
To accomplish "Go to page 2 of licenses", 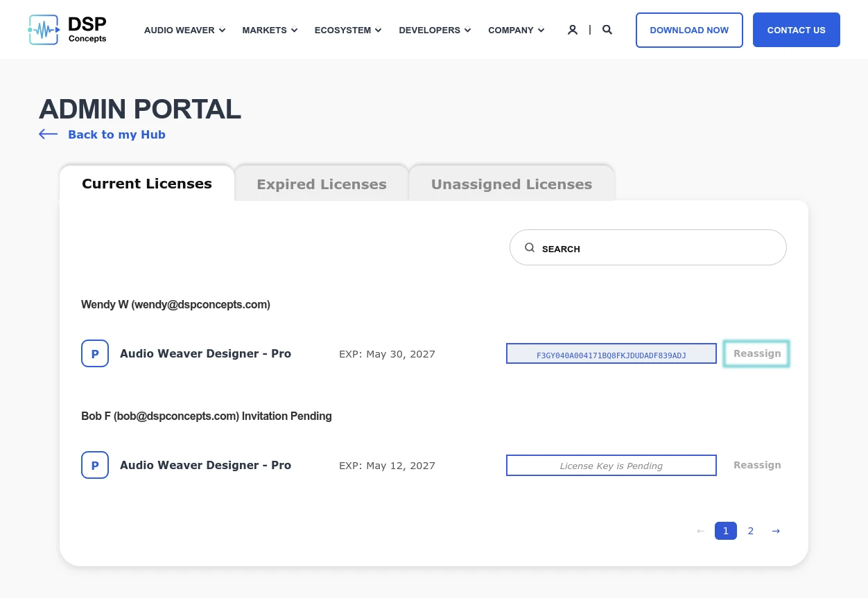I will coord(751,531).
